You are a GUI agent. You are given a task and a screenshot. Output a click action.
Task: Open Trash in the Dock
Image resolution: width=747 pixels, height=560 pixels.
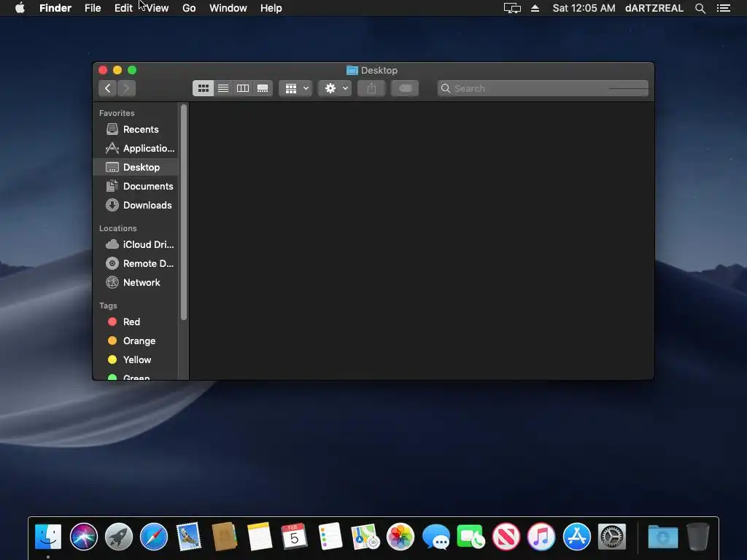[698, 537]
